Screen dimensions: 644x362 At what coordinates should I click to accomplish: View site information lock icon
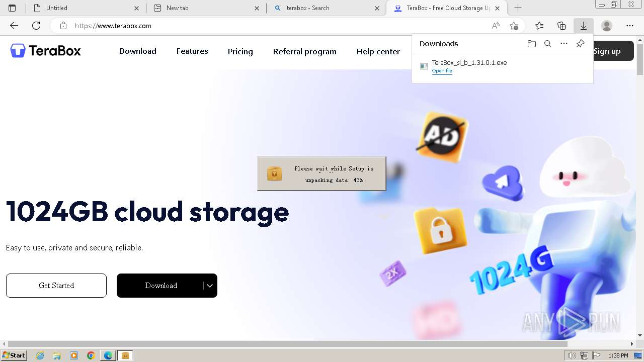[63, 26]
